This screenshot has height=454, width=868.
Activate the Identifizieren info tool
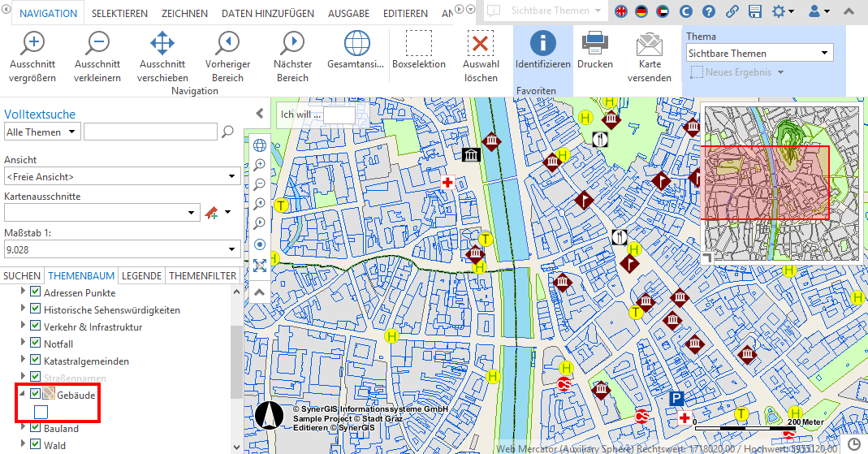pyautogui.click(x=543, y=50)
